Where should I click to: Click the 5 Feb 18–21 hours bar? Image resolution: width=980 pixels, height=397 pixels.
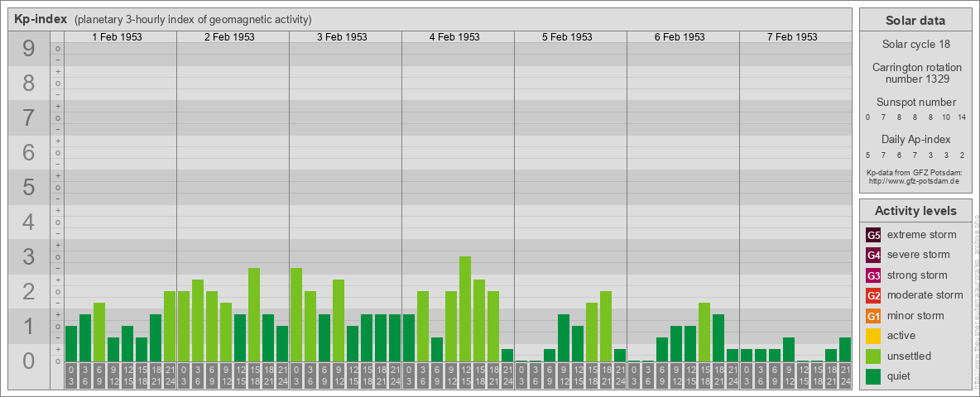pyautogui.click(x=606, y=327)
